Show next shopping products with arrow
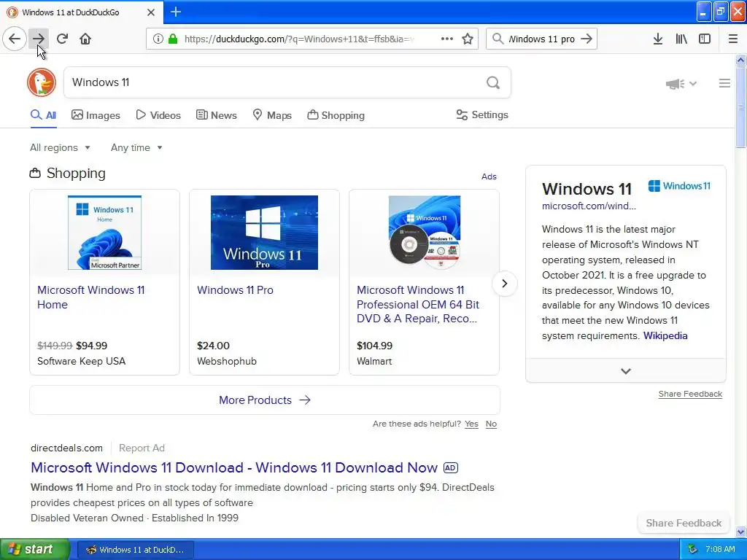This screenshot has width=747, height=560. pyautogui.click(x=505, y=284)
